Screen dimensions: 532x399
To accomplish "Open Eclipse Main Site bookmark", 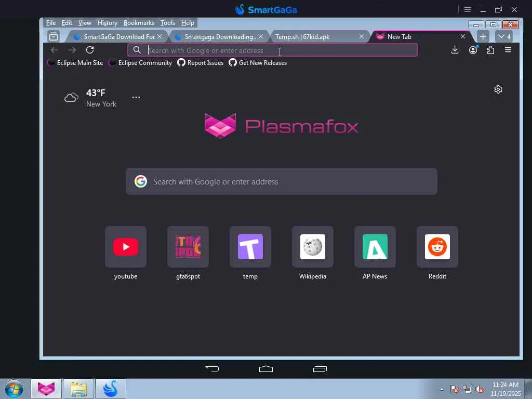I will (x=75, y=63).
